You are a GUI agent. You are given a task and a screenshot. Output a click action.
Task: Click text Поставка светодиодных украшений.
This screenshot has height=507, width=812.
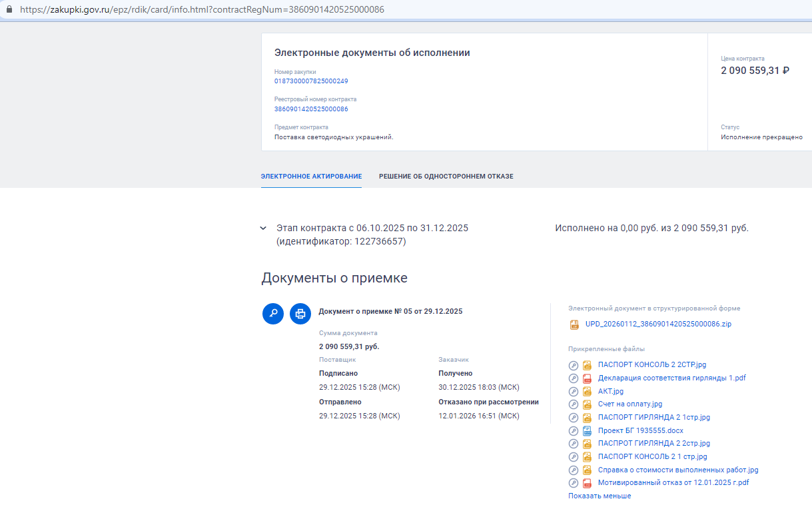coord(334,137)
